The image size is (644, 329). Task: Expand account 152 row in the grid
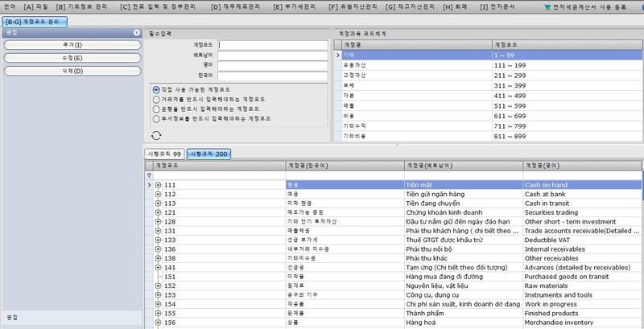click(158, 285)
